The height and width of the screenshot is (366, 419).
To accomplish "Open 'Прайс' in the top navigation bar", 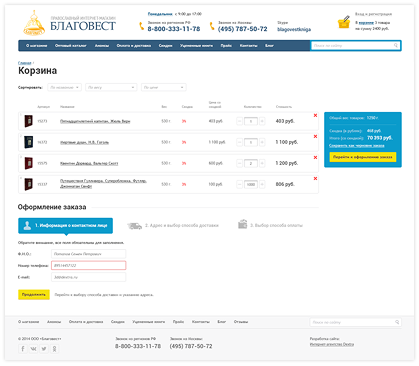I will point(226,46).
